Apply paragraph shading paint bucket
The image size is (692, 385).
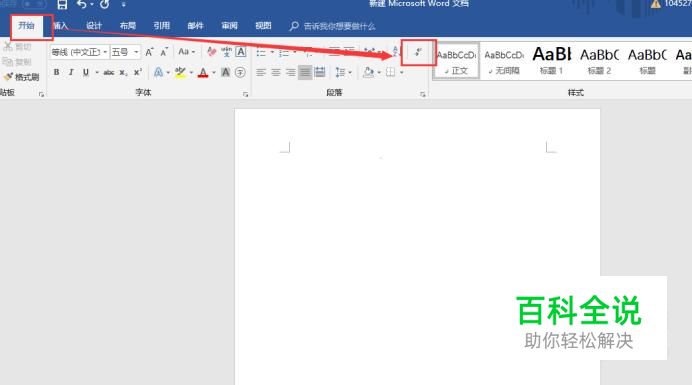click(x=369, y=72)
